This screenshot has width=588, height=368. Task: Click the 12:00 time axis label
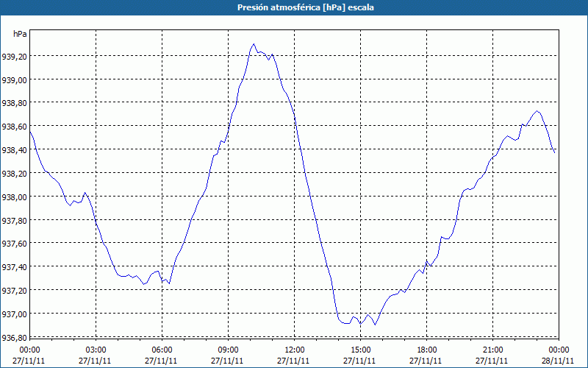tap(295, 350)
